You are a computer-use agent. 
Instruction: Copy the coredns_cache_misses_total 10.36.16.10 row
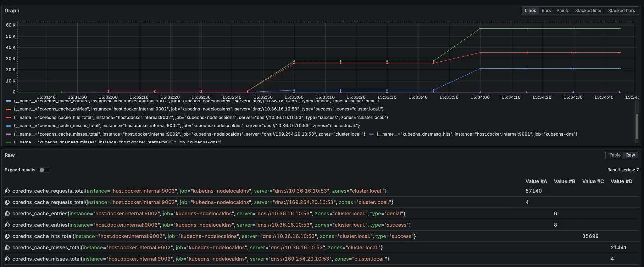pos(7,248)
